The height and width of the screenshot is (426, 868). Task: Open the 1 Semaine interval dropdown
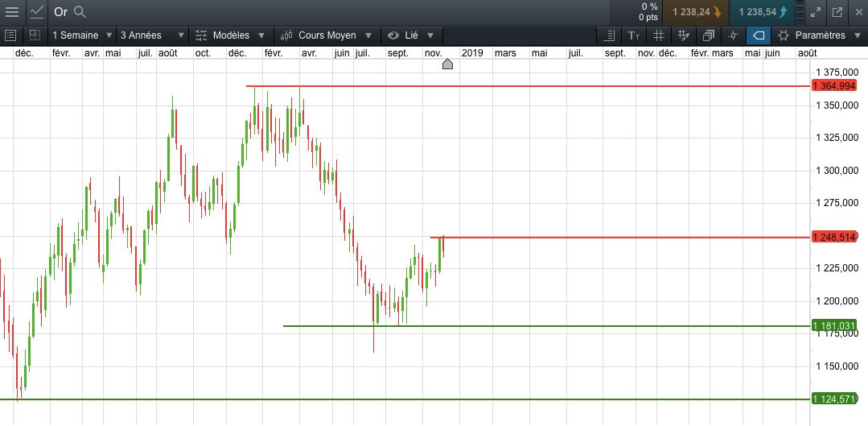pos(82,35)
